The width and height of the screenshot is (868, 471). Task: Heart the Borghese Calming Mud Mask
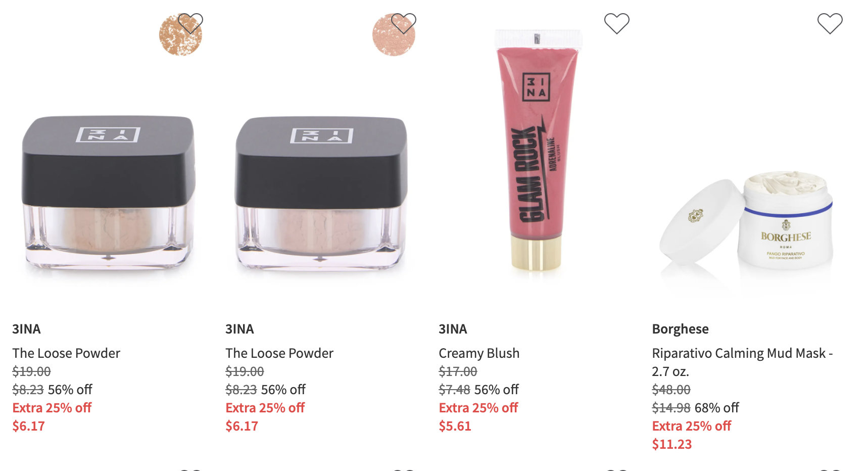tap(830, 23)
